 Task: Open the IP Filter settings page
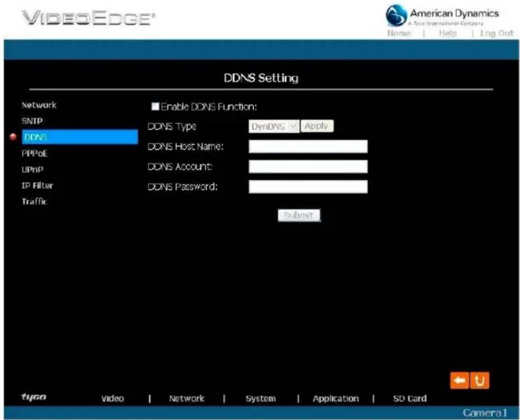click(38, 185)
